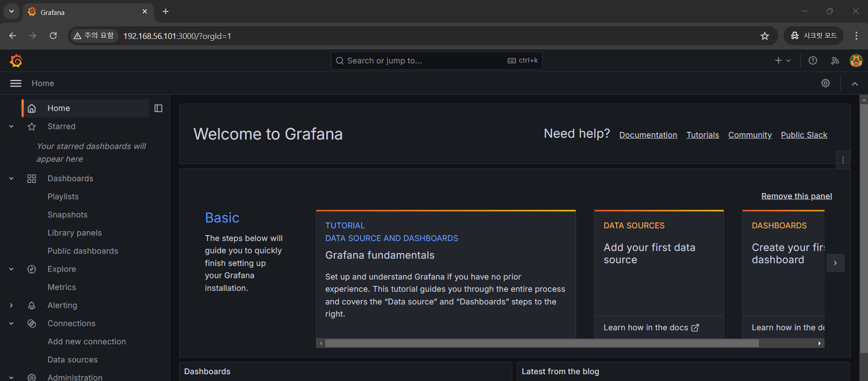Open Data sources in the sidebar
The image size is (868, 381).
coord(72,360)
